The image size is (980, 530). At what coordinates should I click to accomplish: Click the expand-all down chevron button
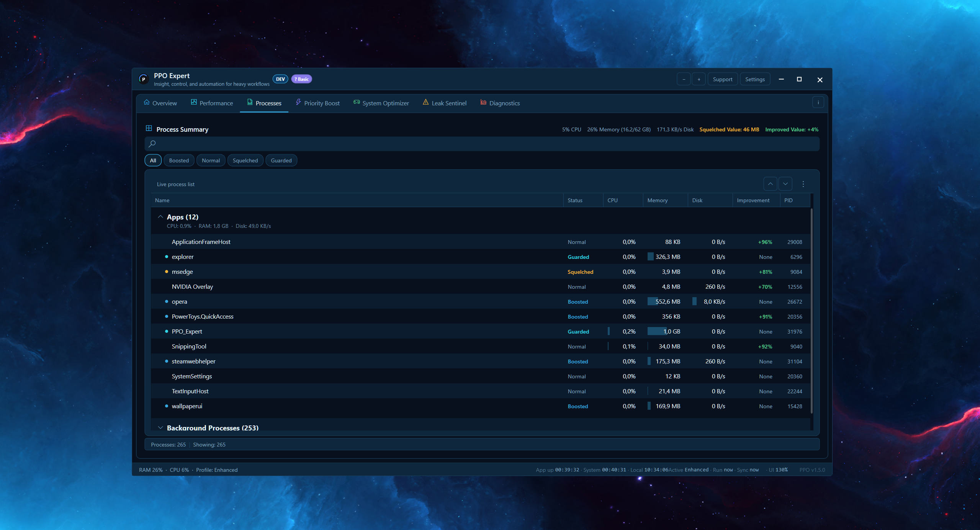785,184
